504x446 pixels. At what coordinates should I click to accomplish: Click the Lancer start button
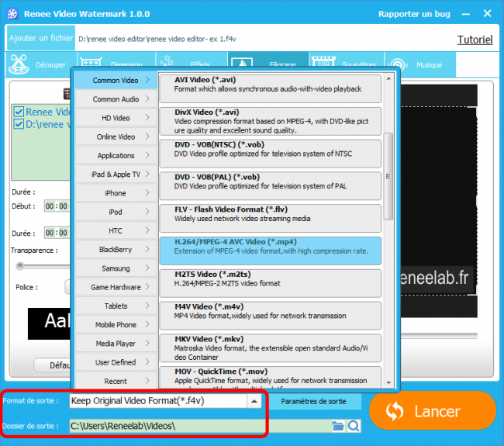pos(433,410)
